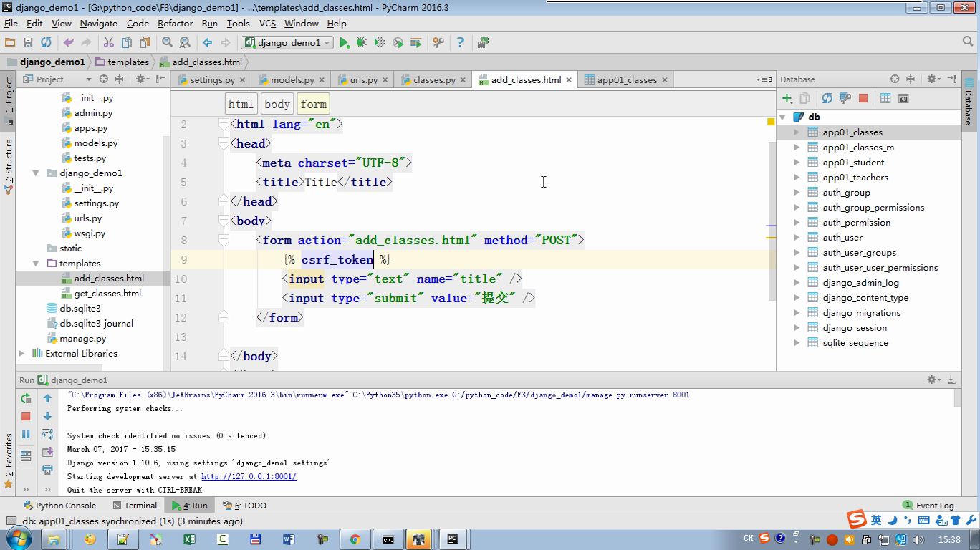Toggle soft-wrap icon in Run panel
The height and width of the screenshot is (550, 980).
click(x=47, y=434)
